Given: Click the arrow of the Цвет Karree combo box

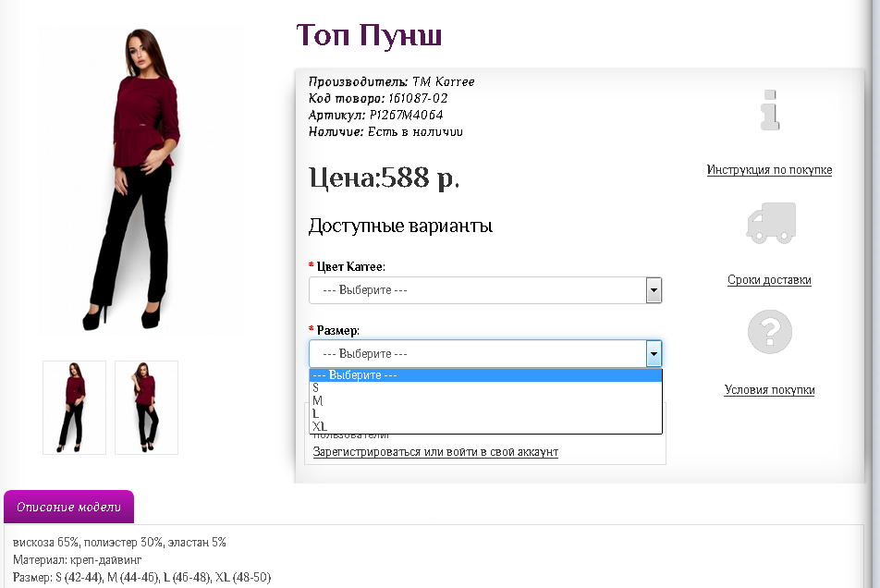Looking at the screenshot, I should pos(654,290).
